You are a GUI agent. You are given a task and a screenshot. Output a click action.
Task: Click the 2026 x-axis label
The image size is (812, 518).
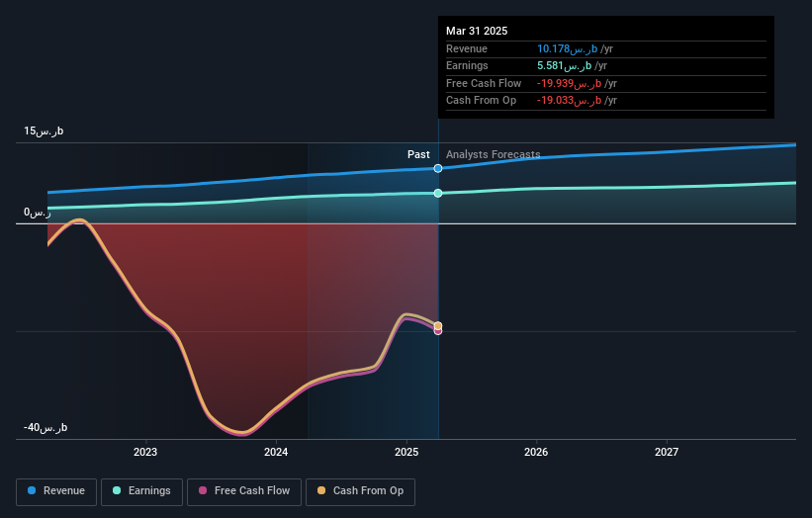click(536, 453)
